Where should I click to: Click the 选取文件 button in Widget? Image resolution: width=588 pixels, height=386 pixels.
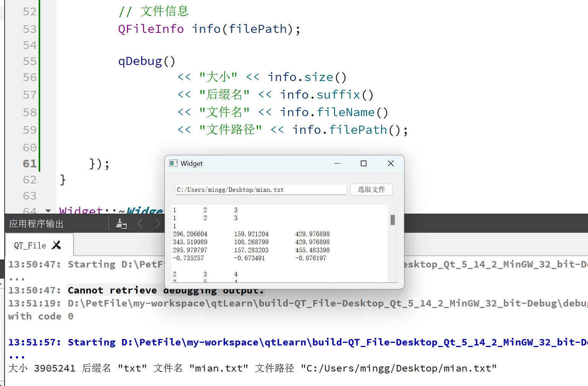coord(371,190)
